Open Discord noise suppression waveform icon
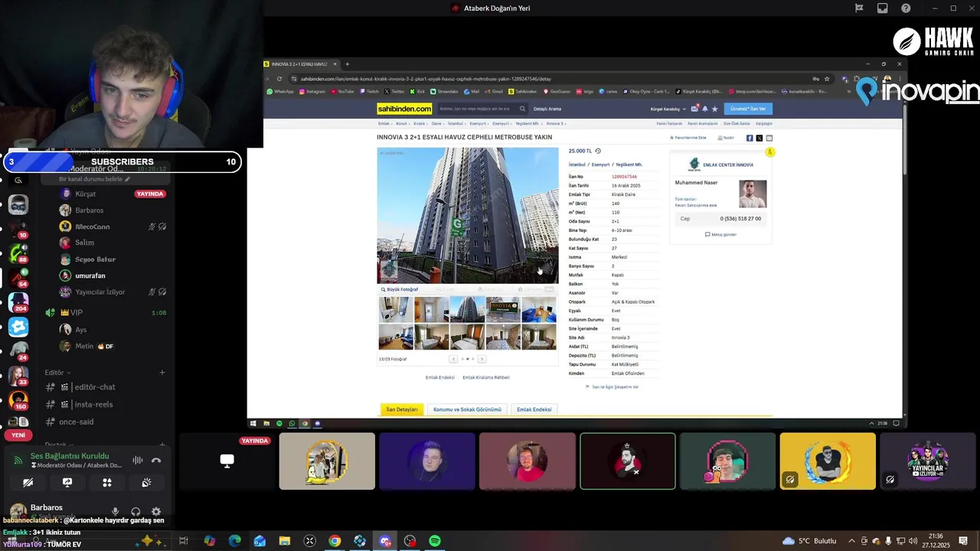Viewport: 980px width, 551px height. 138,460
